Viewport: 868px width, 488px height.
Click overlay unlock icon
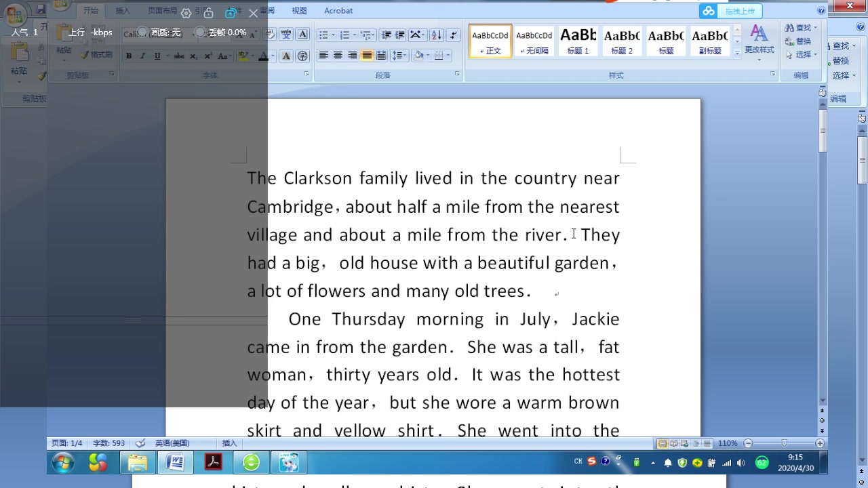(x=208, y=14)
